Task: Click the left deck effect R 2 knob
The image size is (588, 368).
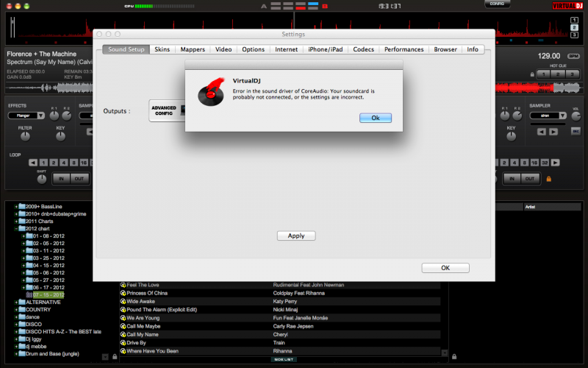Action: coord(67,116)
